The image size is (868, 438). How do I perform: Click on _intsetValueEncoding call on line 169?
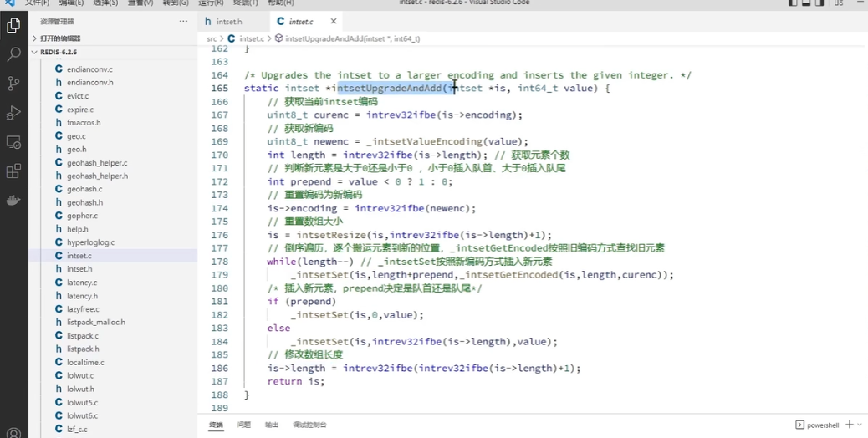coord(423,141)
